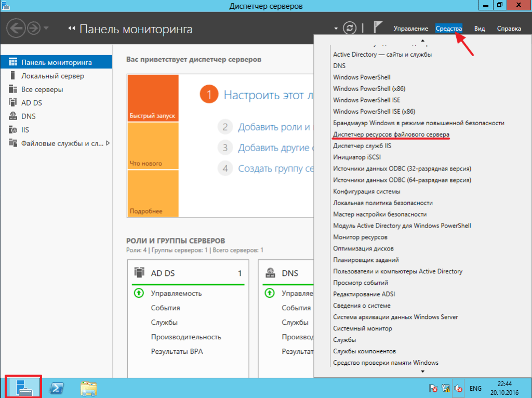
Task: Click the muted volume tray icon
Action: coord(459,388)
